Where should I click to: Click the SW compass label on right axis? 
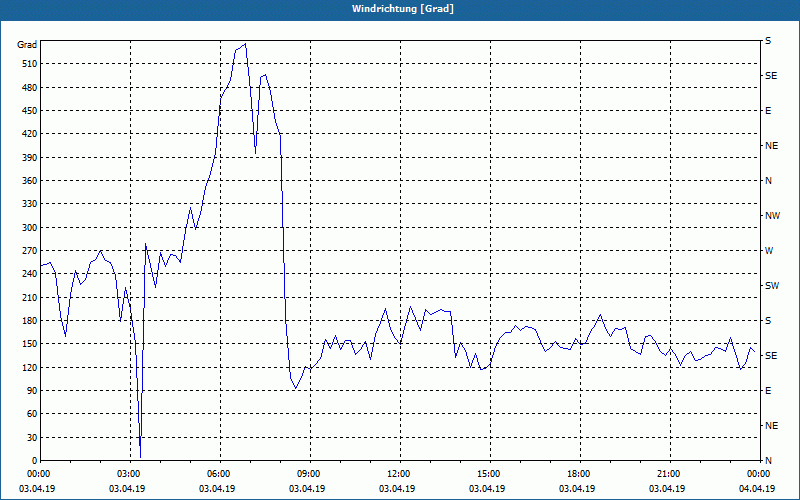tap(772, 286)
